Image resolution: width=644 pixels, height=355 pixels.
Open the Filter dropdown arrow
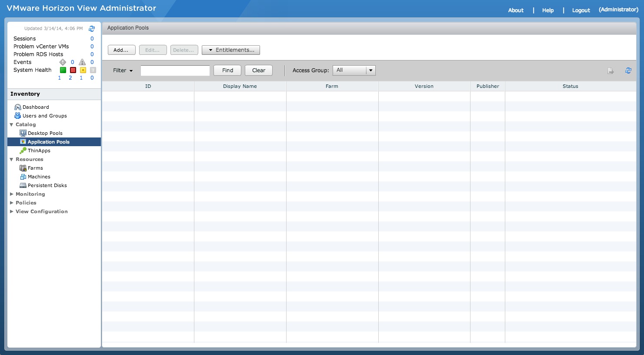pos(130,70)
